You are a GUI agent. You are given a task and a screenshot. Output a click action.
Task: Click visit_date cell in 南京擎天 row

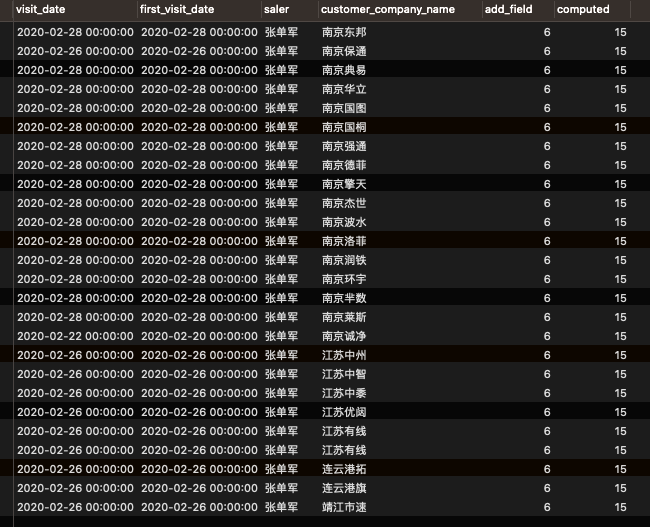point(75,184)
